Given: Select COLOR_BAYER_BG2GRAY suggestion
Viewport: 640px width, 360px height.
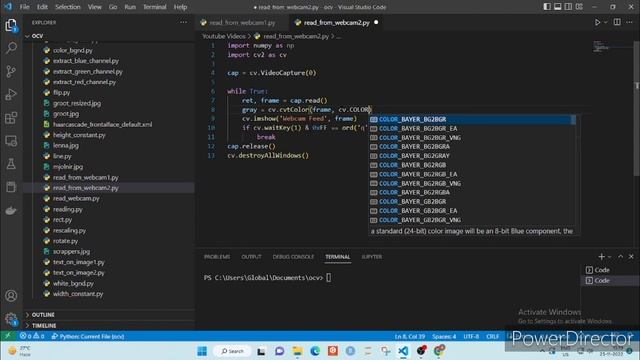Looking at the screenshot, I should [472, 156].
